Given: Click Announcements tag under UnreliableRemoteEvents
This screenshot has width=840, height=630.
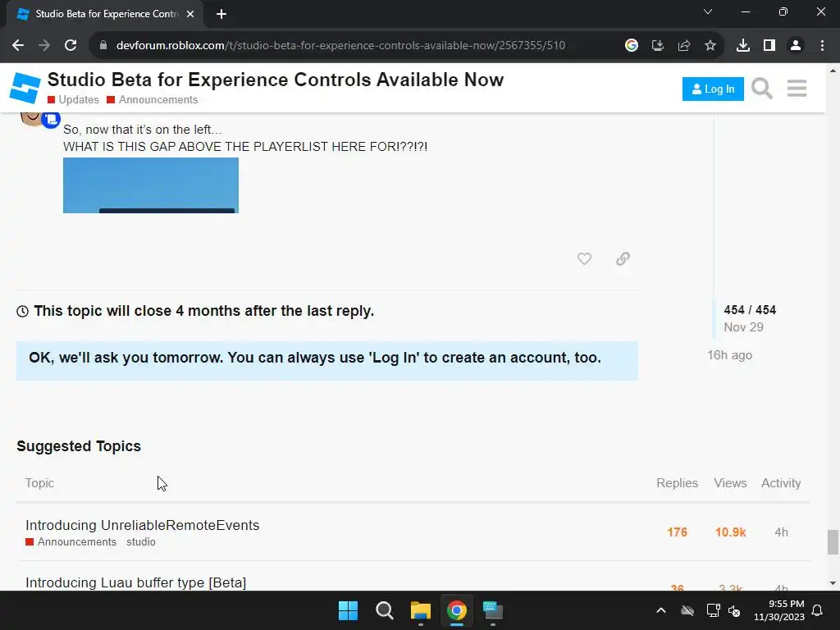Looking at the screenshot, I should [71, 541].
